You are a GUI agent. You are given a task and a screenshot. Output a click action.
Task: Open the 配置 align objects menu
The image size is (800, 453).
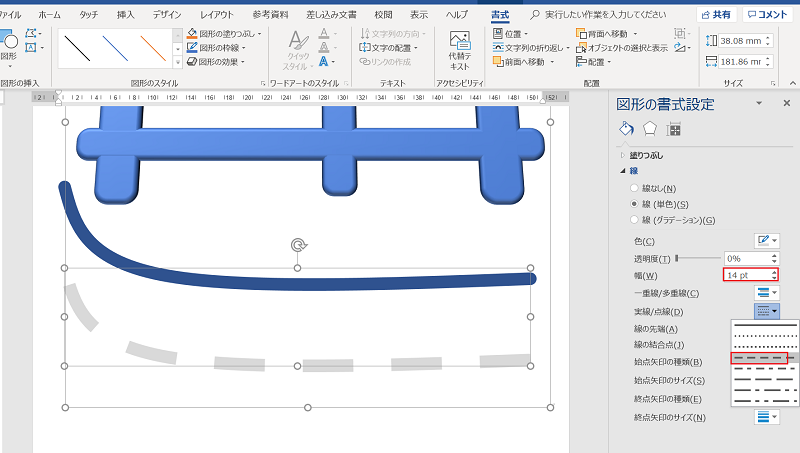pos(593,62)
